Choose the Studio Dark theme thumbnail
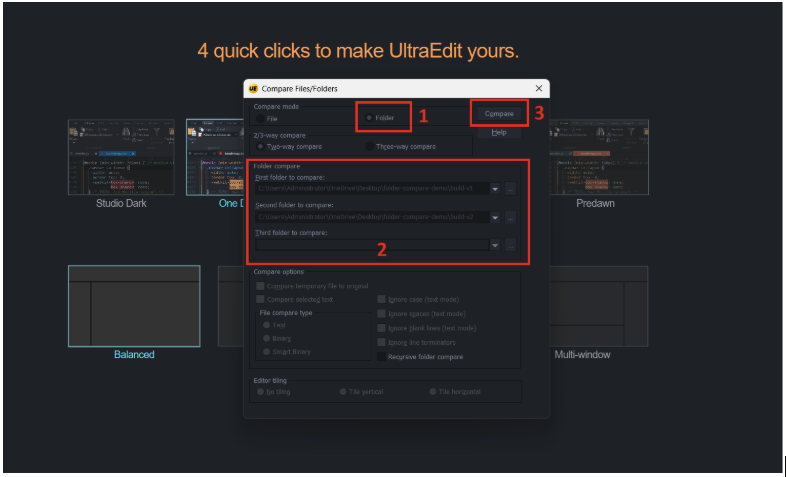Screen dimensions: 786x477 (121, 157)
